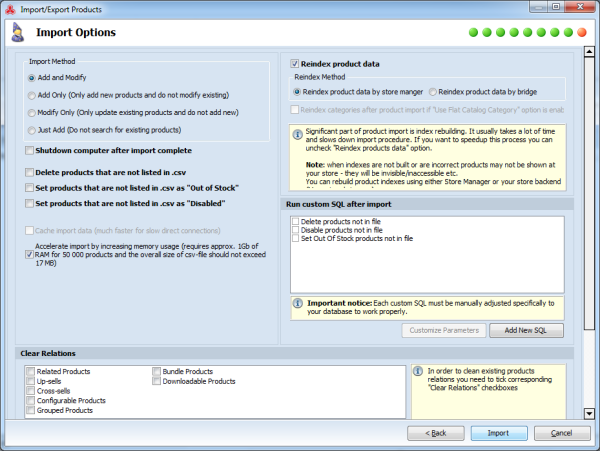
Task: Click the info icon in the reindex note
Action: pyautogui.click(x=297, y=132)
